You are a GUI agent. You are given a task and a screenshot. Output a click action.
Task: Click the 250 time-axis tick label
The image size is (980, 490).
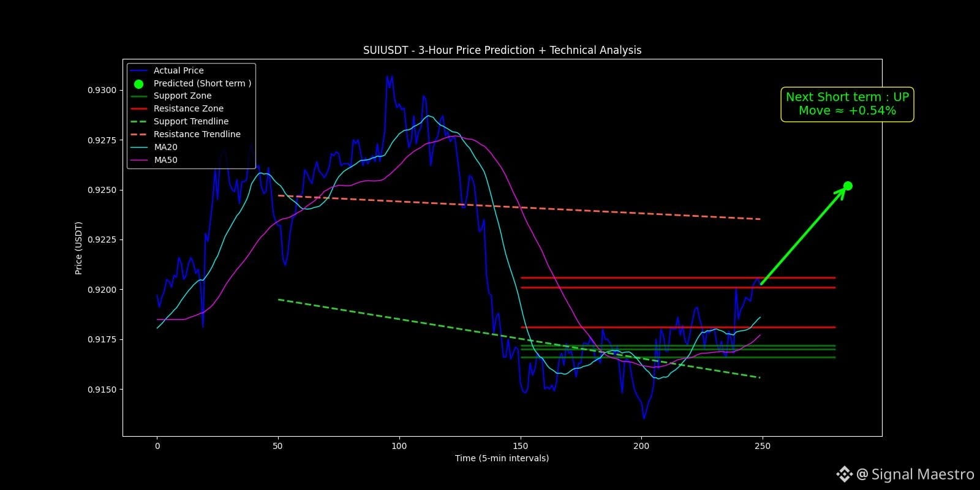pyautogui.click(x=763, y=446)
